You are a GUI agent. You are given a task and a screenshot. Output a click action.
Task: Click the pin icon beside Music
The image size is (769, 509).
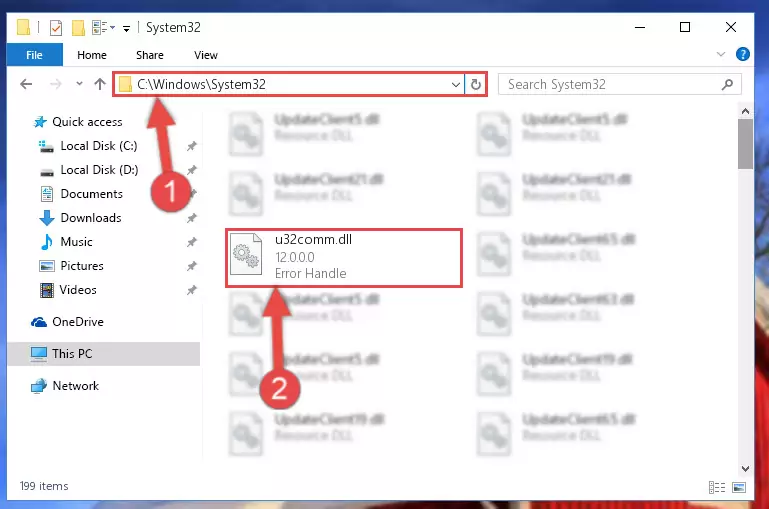pos(191,242)
